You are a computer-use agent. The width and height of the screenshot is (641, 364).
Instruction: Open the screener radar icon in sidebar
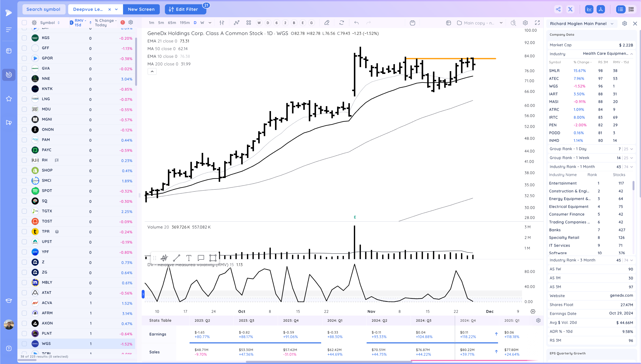click(9, 75)
